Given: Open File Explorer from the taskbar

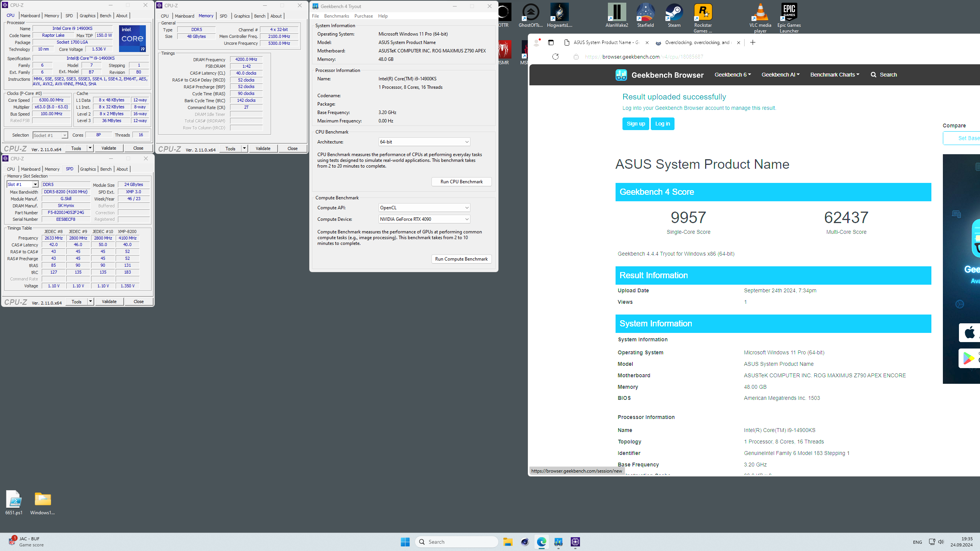Looking at the screenshot, I should coord(508,542).
